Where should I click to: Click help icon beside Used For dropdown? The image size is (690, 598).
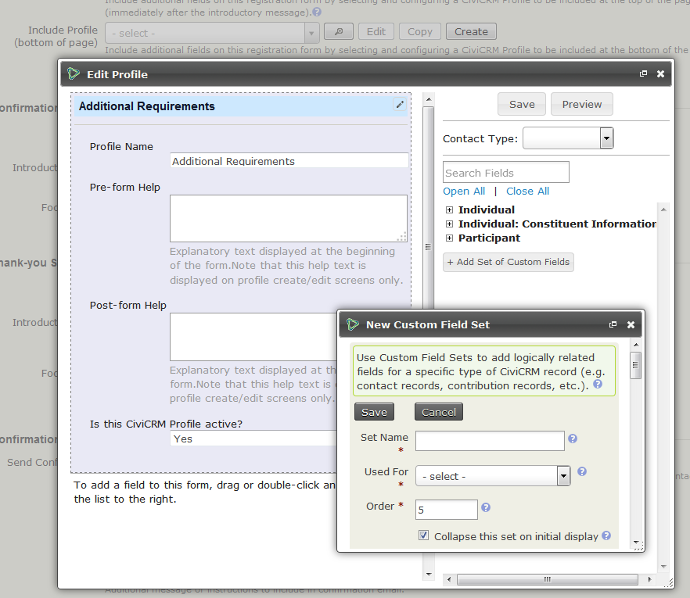tap(582, 472)
